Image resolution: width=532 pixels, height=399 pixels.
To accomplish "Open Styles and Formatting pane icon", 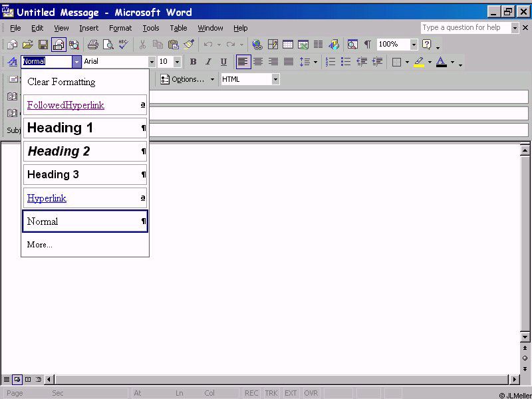I will tap(13, 62).
